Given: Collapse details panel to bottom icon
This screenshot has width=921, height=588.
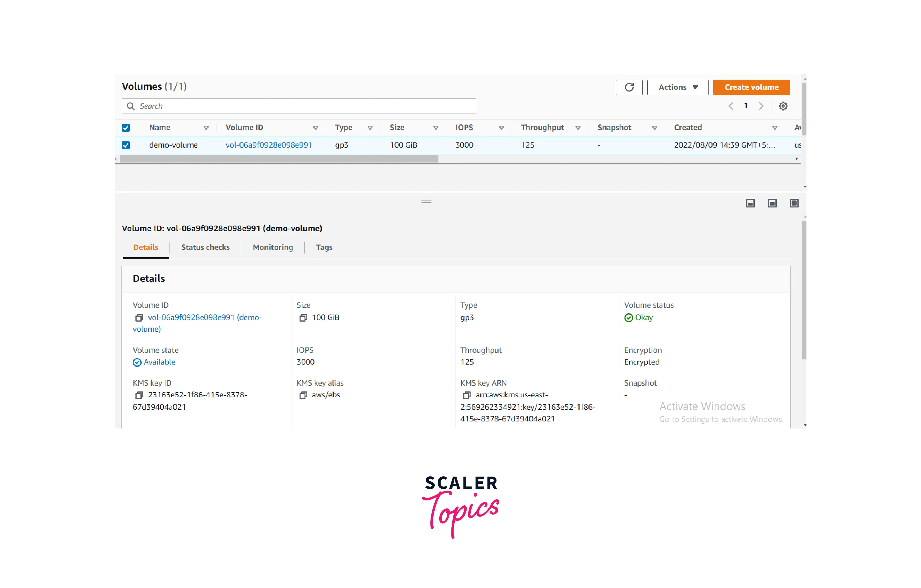Looking at the screenshot, I should 750,203.
